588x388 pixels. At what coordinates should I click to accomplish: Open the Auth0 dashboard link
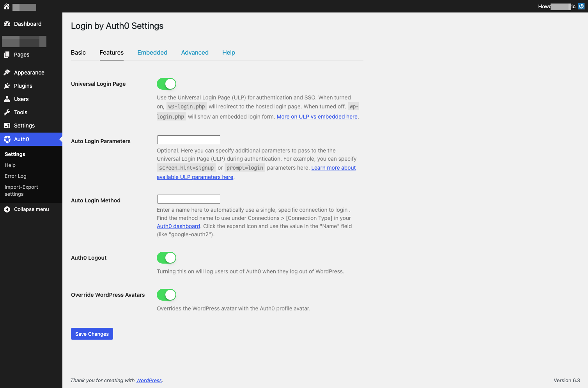coord(179,226)
